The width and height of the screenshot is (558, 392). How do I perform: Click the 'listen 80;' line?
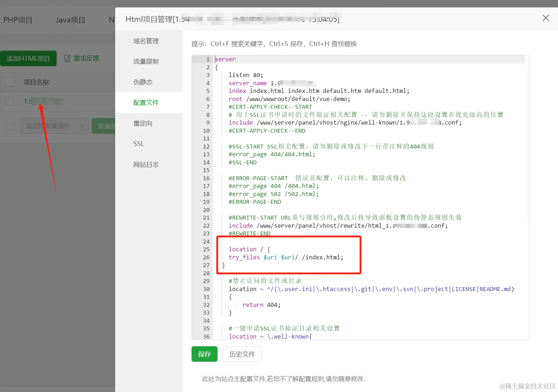[246, 75]
